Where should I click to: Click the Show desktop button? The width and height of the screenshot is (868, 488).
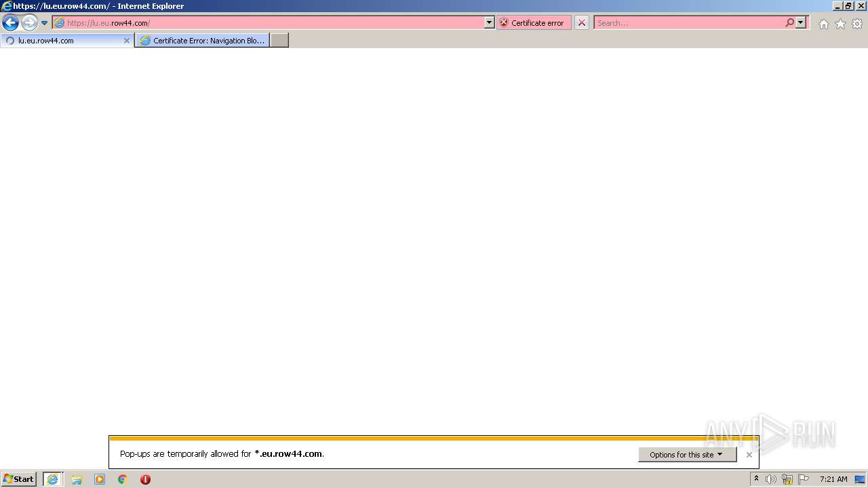[x=861, y=479]
